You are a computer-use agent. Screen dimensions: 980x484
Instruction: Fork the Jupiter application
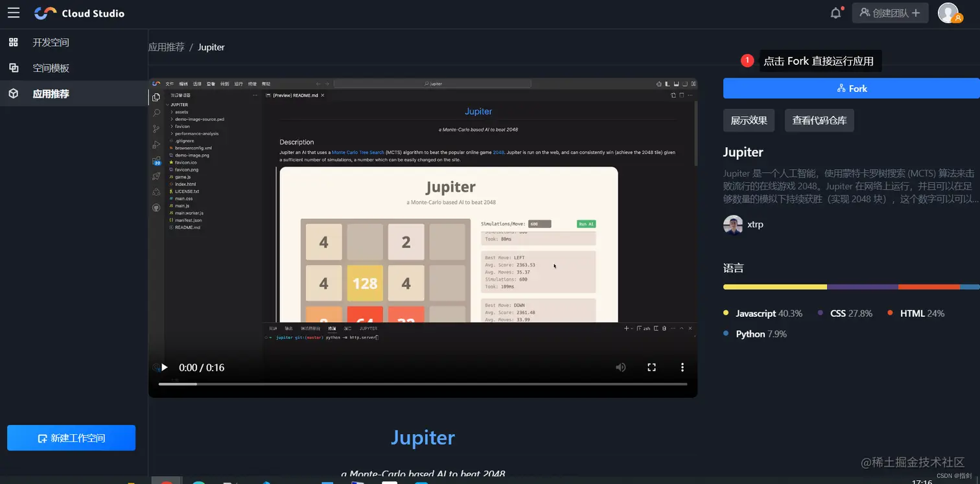(x=852, y=89)
